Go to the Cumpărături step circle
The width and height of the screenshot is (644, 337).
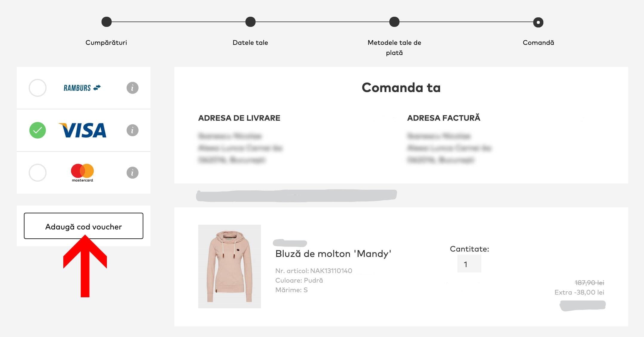(107, 22)
